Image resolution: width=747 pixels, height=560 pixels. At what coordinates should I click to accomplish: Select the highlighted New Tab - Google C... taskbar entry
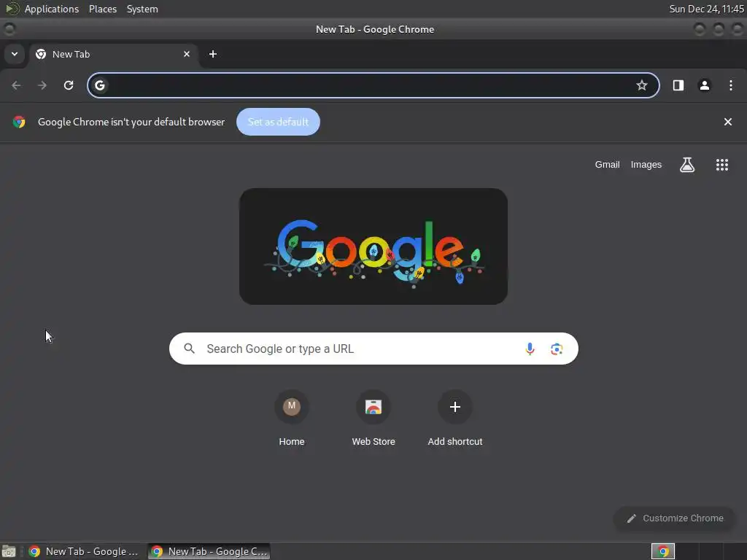(209, 551)
